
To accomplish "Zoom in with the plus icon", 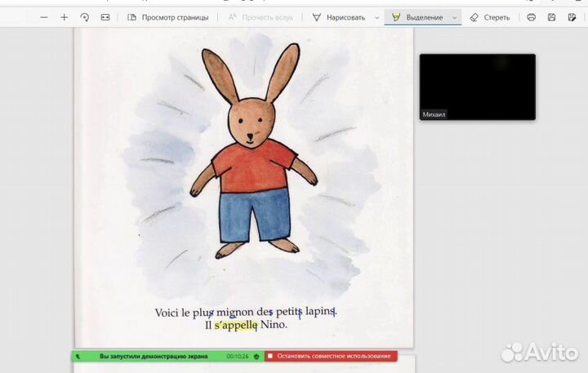I will 65,17.
